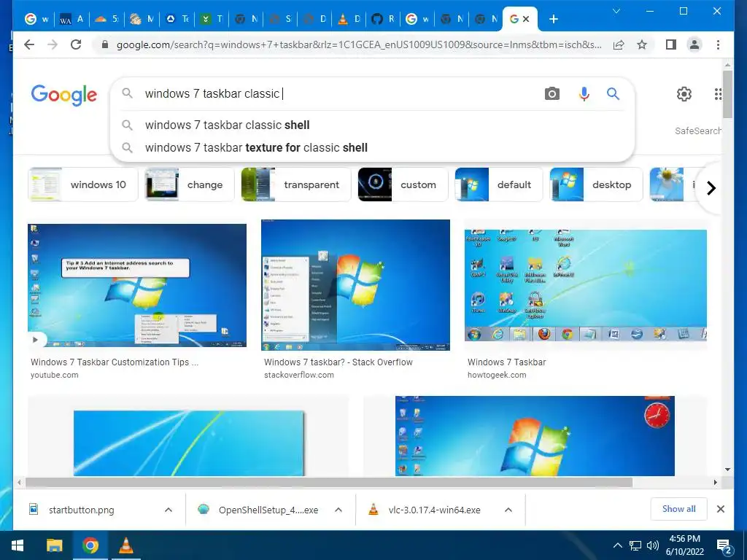747x560 pixels.
Task: Filter results by 'desktop' chip
Action: pyautogui.click(x=596, y=184)
